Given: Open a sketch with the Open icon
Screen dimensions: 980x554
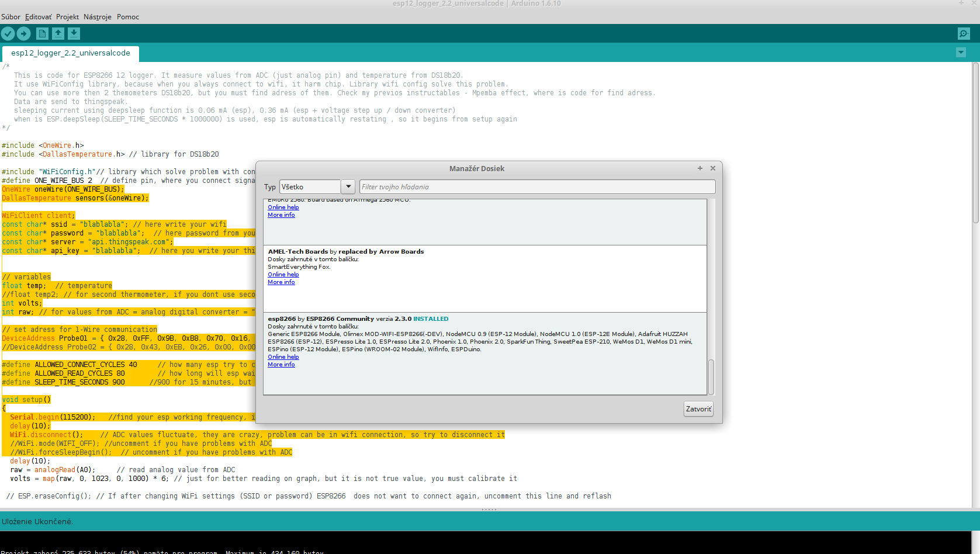Looking at the screenshot, I should pyautogui.click(x=58, y=34).
